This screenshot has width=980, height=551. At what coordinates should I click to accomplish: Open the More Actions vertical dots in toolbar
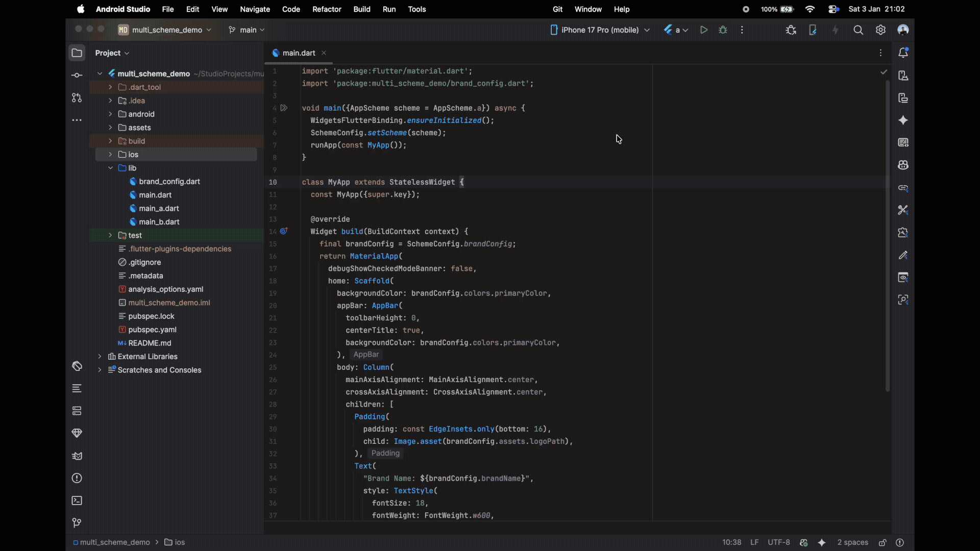tap(742, 30)
